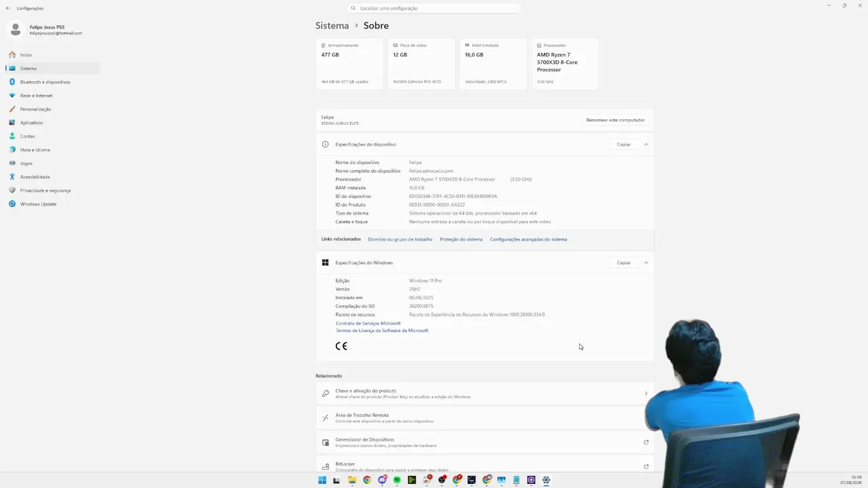Open Privacidade e segurança settings
The height and width of the screenshot is (488, 868).
point(53,190)
